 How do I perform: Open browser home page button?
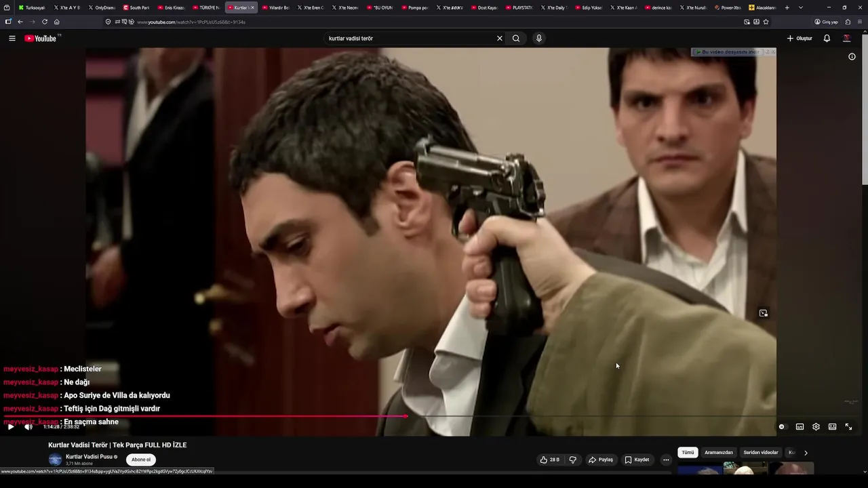tap(57, 22)
